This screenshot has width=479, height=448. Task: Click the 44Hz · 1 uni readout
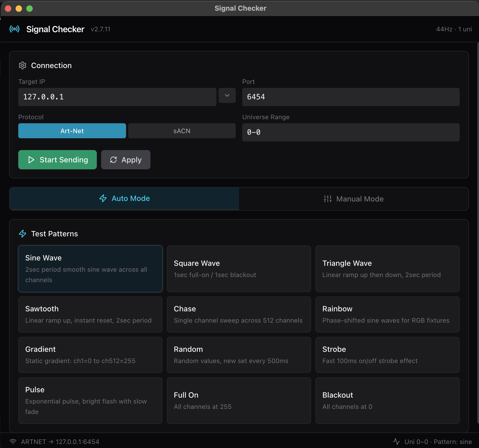coord(454,29)
